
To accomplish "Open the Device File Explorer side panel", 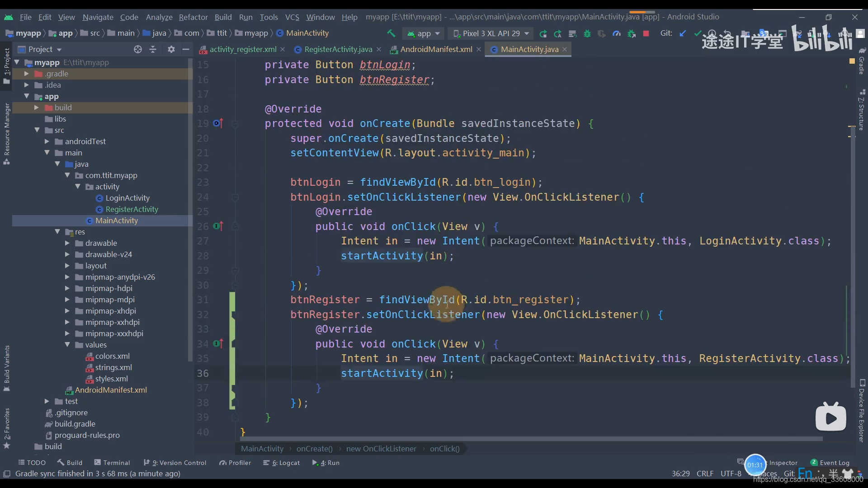I will [x=862, y=410].
